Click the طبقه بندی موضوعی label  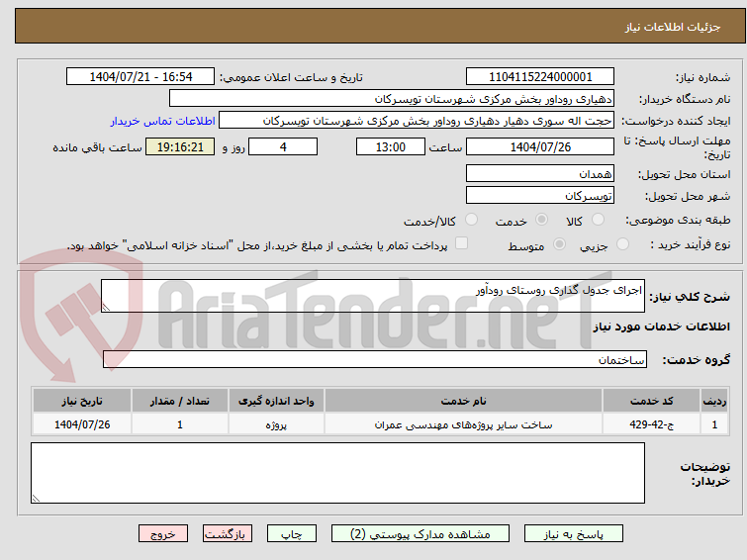click(x=678, y=220)
